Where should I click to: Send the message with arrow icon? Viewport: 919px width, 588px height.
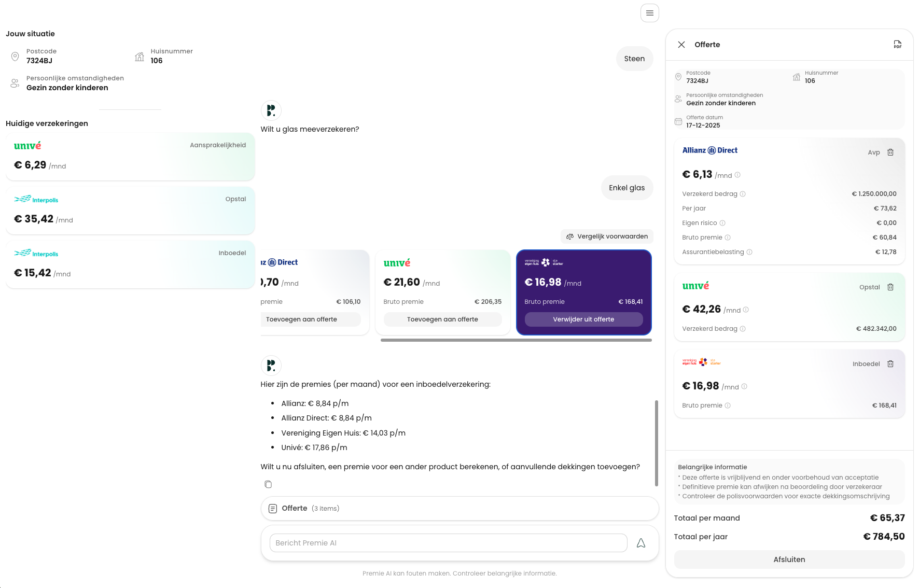[x=641, y=543]
